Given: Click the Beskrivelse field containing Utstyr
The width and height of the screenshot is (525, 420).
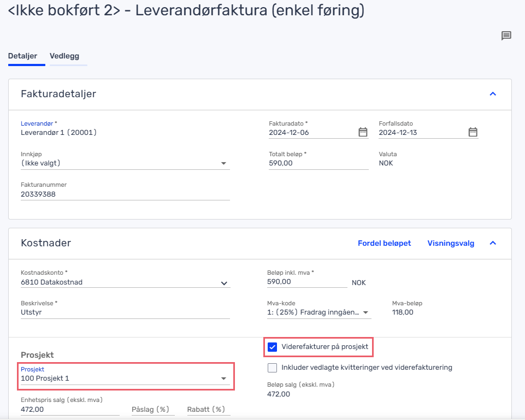Looking at the screenshot, I should [125, 312].
